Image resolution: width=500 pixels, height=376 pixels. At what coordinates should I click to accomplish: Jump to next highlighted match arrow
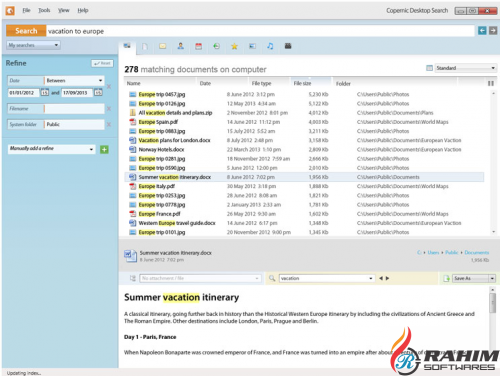tap(387, 278)
